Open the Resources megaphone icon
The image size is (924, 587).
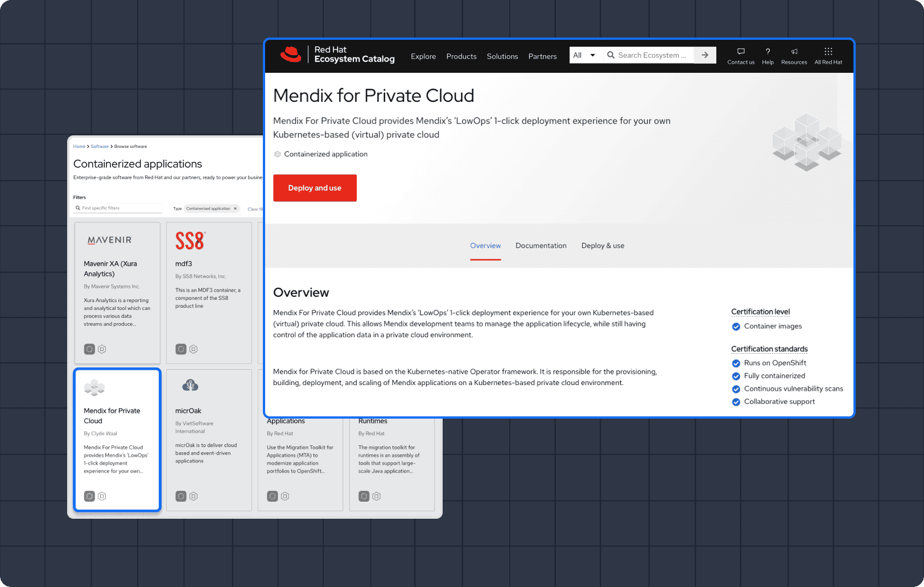point(794,52)
